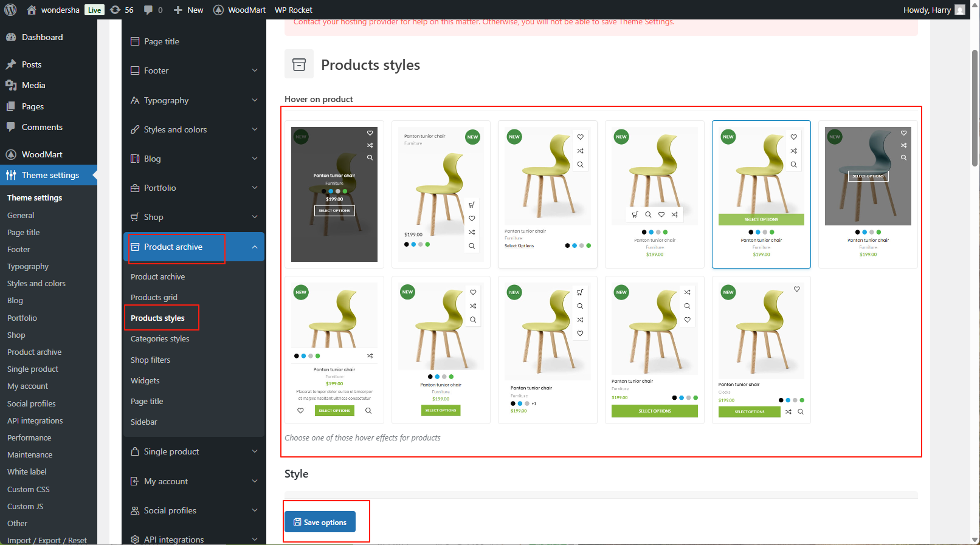Expand the Footer settings section
Image resolution: width=980 pixels, height=545 pixels.
(254, 70)
